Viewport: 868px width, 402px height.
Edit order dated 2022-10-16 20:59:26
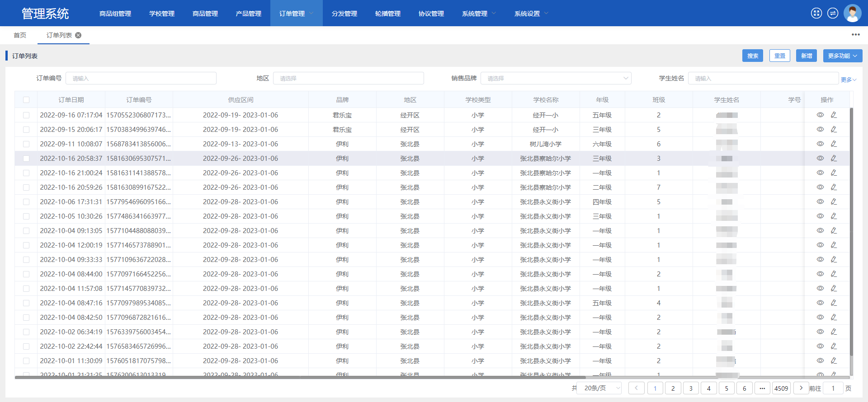point(834,187)
